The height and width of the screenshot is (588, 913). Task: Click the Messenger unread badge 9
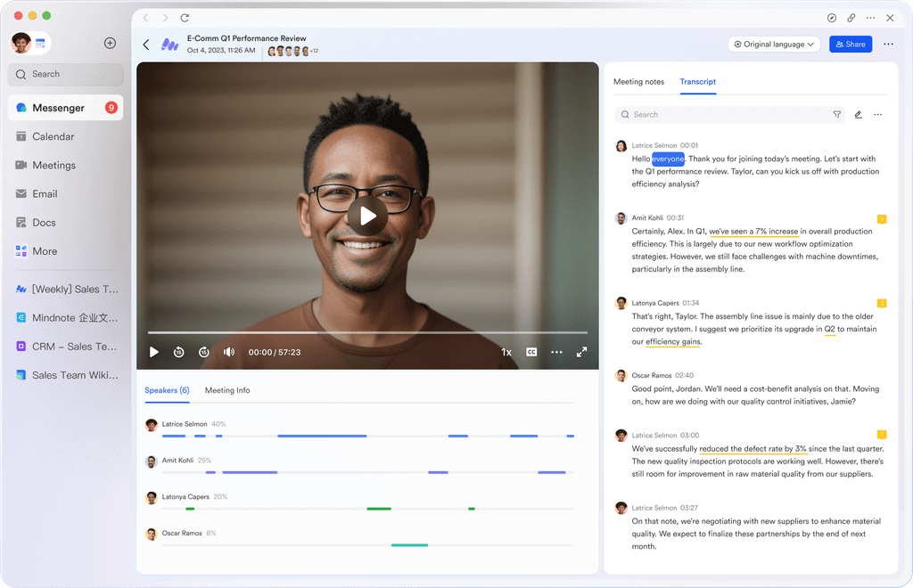111,108
